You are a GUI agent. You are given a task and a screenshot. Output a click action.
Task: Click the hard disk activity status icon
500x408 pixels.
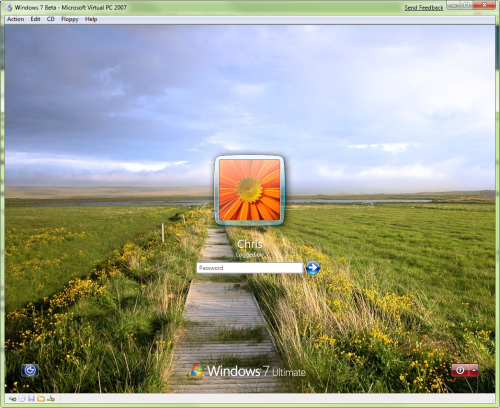[x=12, y=399]
